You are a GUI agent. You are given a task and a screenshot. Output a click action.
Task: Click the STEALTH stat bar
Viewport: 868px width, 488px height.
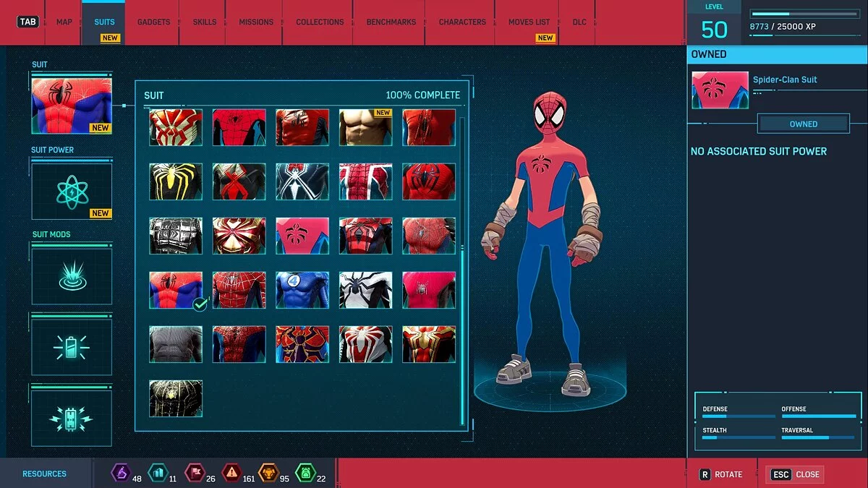tap(737, 438)
